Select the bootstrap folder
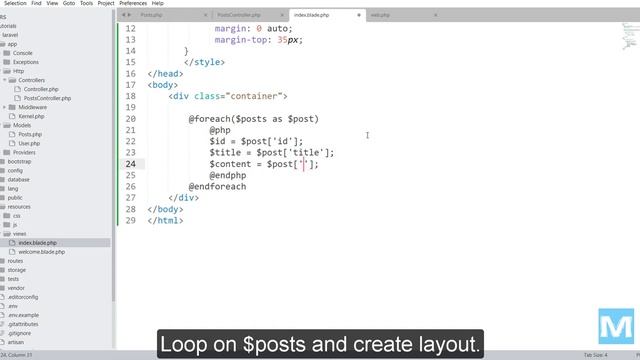The image size is (640, 360). point(19,162)
